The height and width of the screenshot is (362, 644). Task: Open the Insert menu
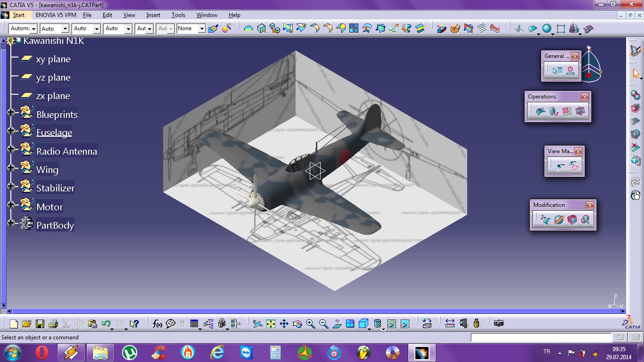[153, 15]
